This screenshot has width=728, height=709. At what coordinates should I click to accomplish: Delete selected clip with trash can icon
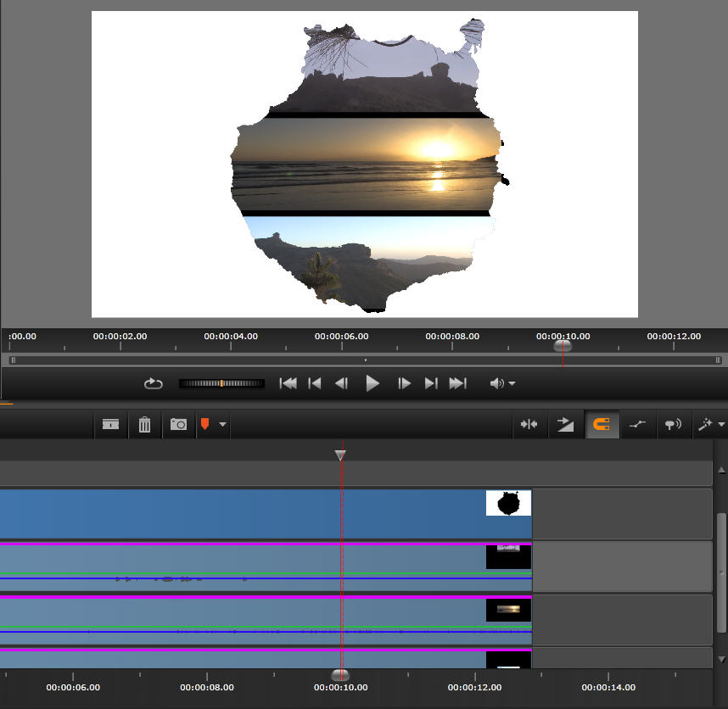click(x=144, y=424)
